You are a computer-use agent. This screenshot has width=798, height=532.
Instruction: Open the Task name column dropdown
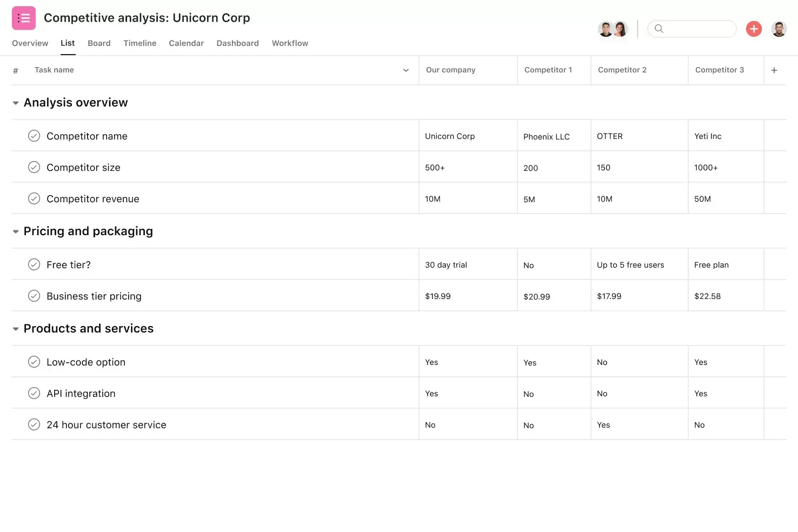[x=405, y=70]
